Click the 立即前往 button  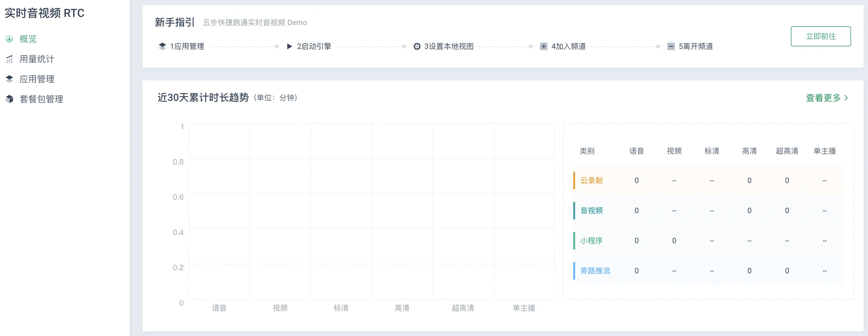820,36
